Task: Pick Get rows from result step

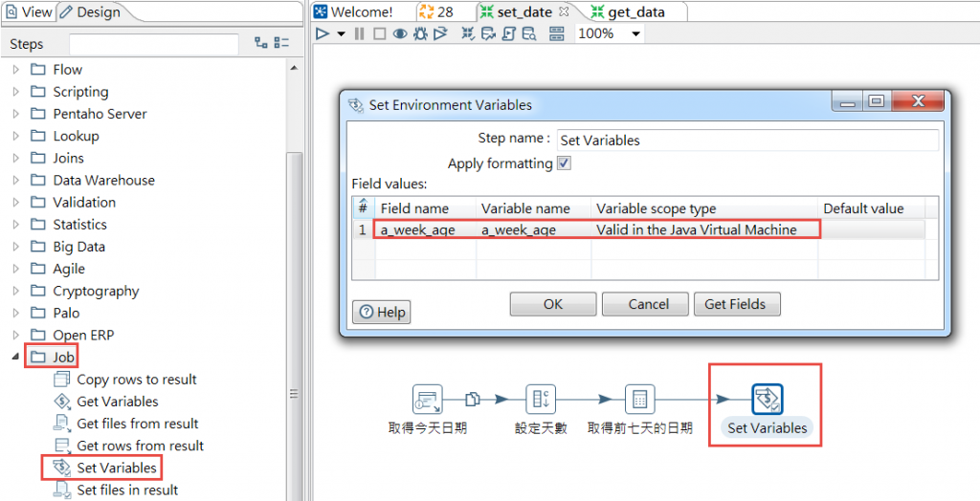Action: click(140, 446)
